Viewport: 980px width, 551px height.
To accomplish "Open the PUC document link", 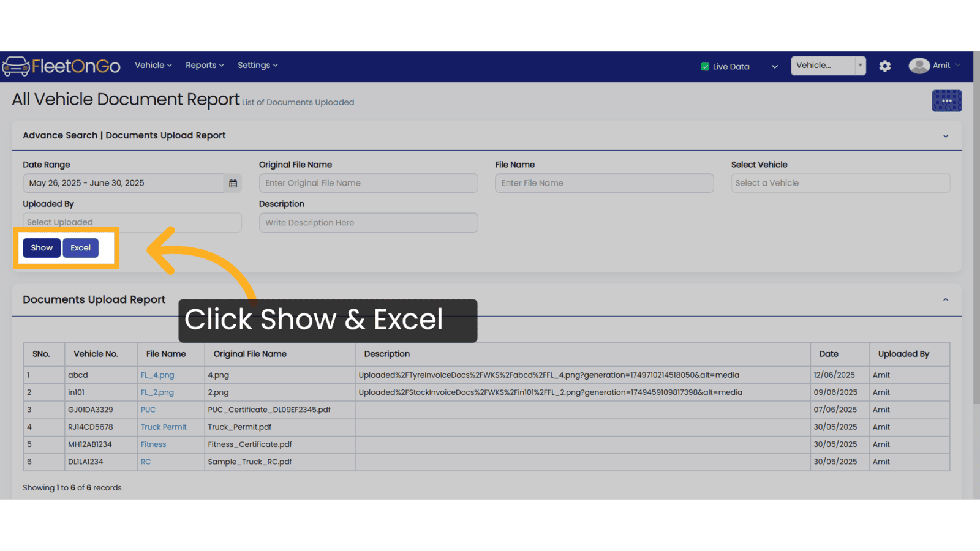I will [x=148, y=410].
